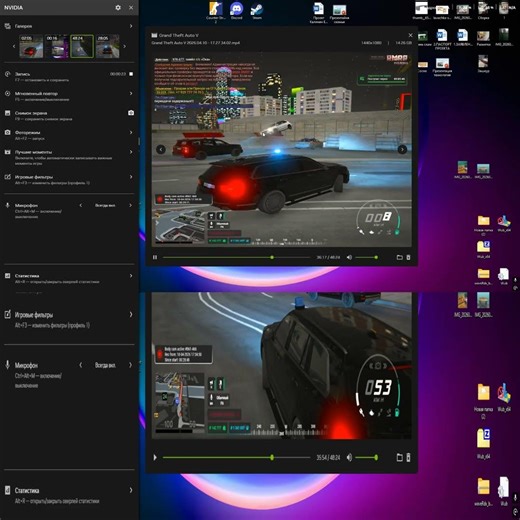
Task: Click the Grand Theft Auto V mp4 filename
Action: pos(196,43)
